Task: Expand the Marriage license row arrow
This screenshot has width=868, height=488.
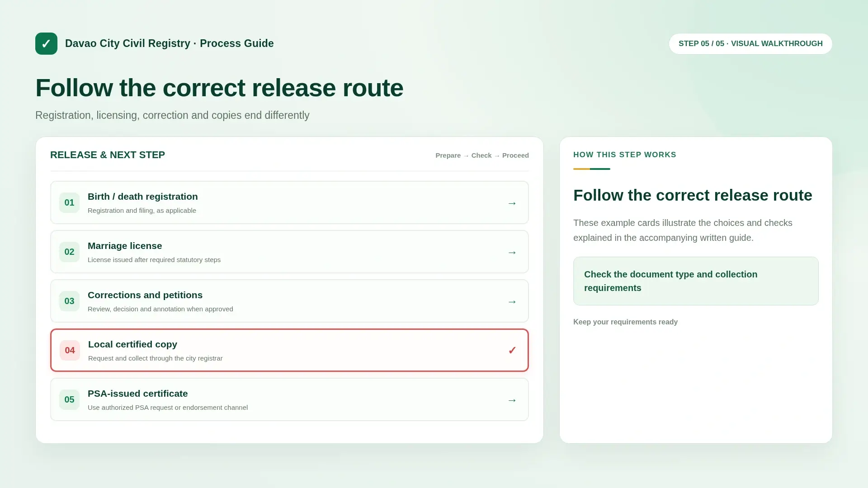Action: click(512, 253)
